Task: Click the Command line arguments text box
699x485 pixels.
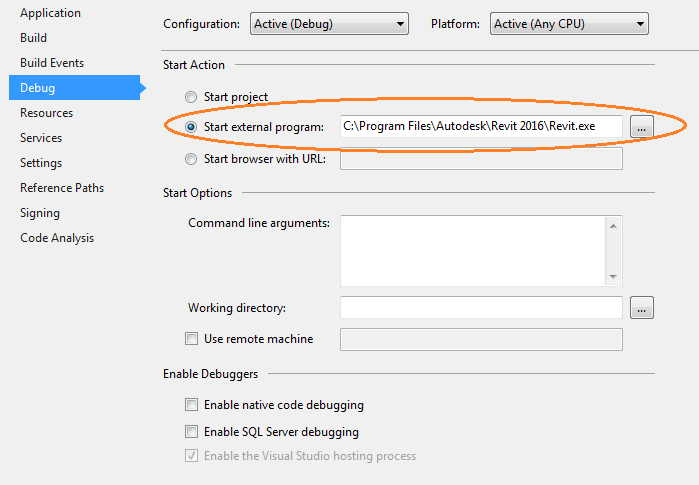Action: (472, 250)
